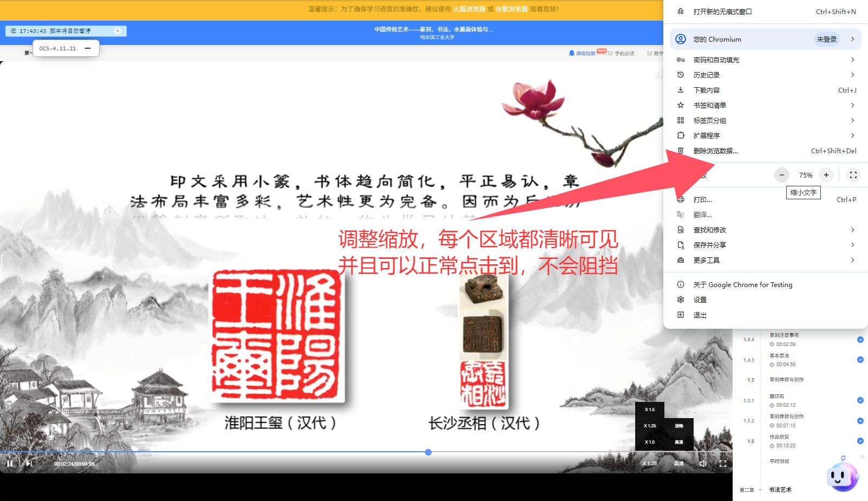This screenshot has height=501, width=868.
Task: Choose 流畅 video quality option
Action: 678,426
